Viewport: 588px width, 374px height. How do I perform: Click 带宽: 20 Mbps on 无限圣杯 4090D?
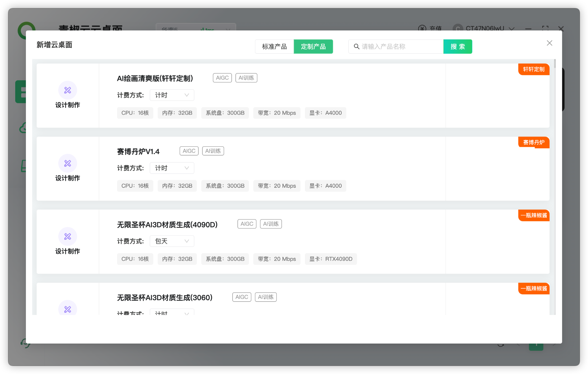point(277,259)
